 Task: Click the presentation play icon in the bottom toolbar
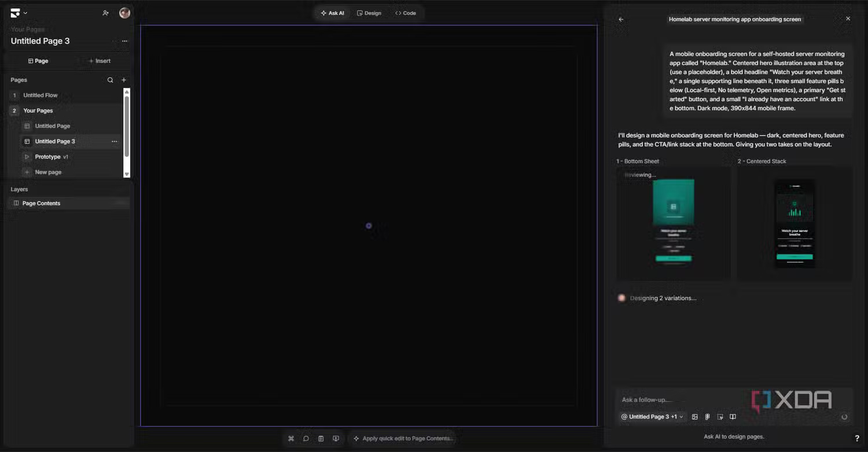click(336, 439)
